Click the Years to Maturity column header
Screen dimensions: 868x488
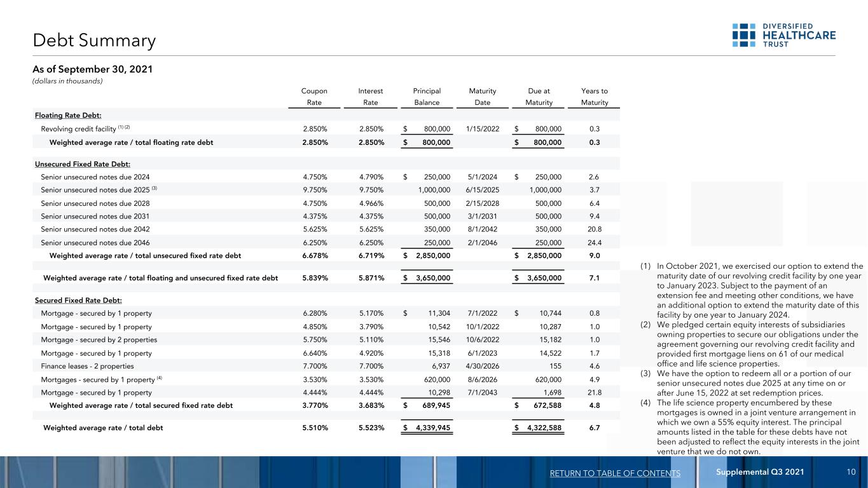[595, 97]
